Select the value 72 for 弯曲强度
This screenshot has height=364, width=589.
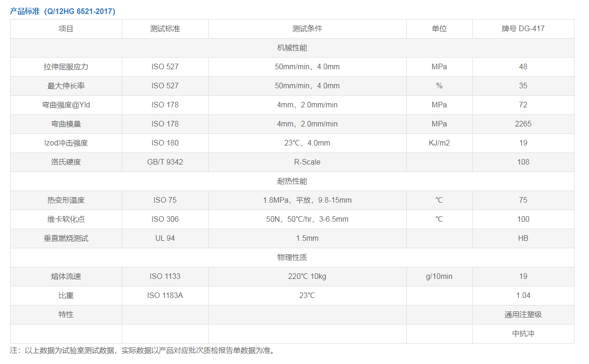(x=523, y=105)
